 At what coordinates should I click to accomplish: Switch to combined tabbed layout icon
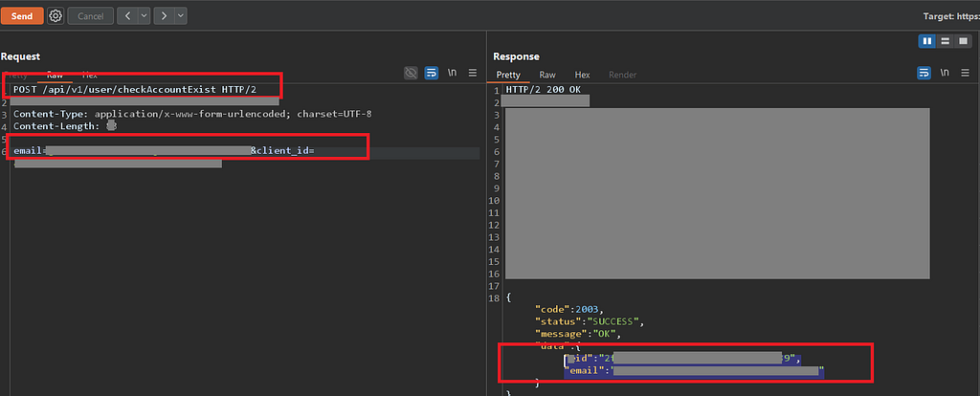point(963,41)
